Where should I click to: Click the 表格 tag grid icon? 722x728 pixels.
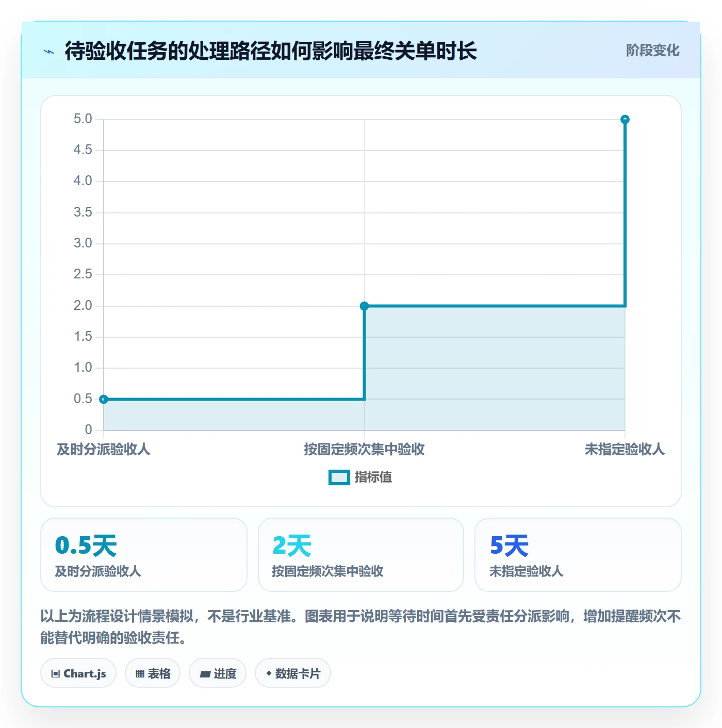(x=140, y=673)
